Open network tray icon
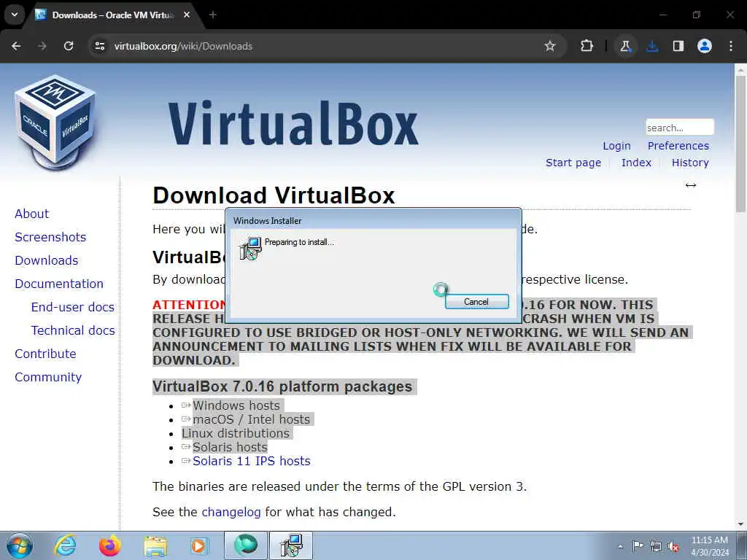Viewport: 747px width, 560px height. tap(656, 546)
